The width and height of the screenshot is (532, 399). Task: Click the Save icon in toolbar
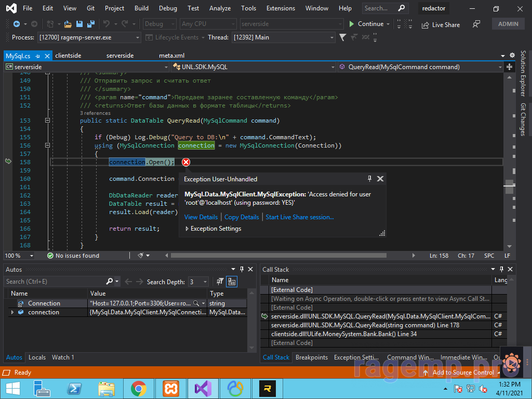79,24
